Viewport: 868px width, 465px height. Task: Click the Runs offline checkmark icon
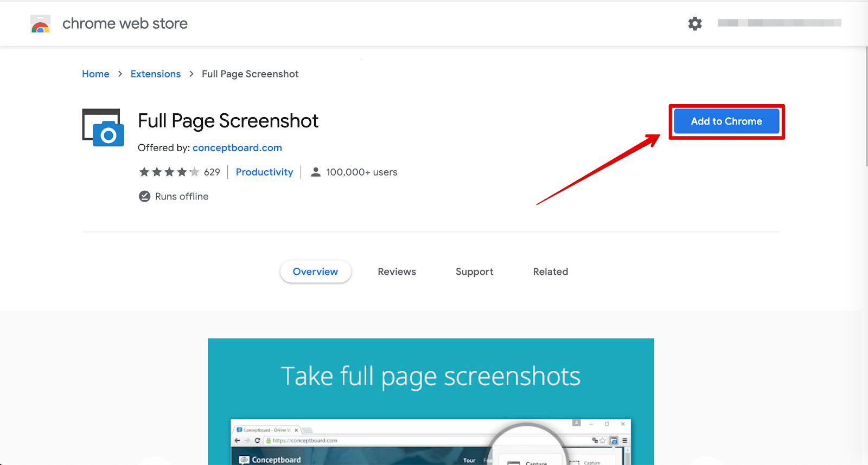(x=144, y=196)
